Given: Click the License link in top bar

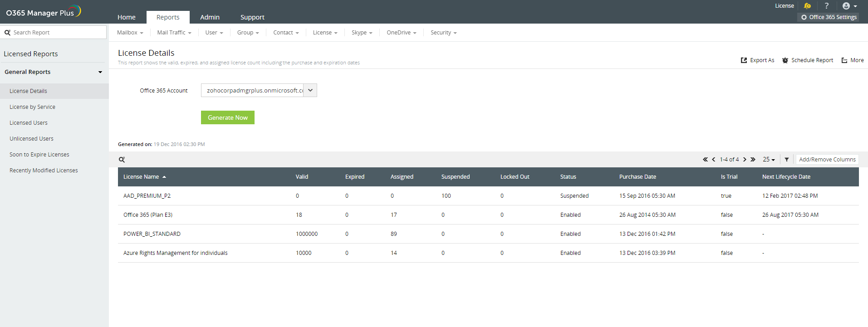Looking at the screenshot, I should (x=785, y=6).
